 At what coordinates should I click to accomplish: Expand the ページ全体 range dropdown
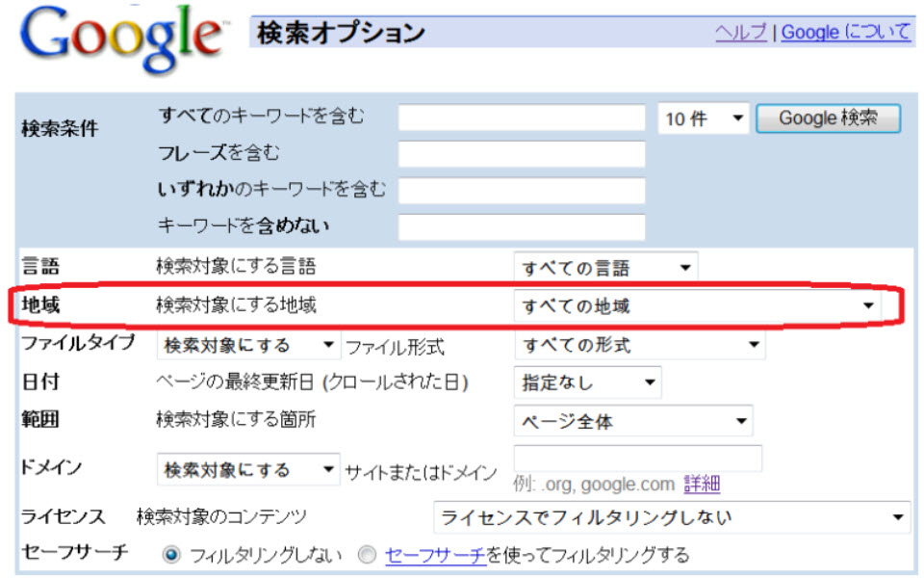pos(632,421)
